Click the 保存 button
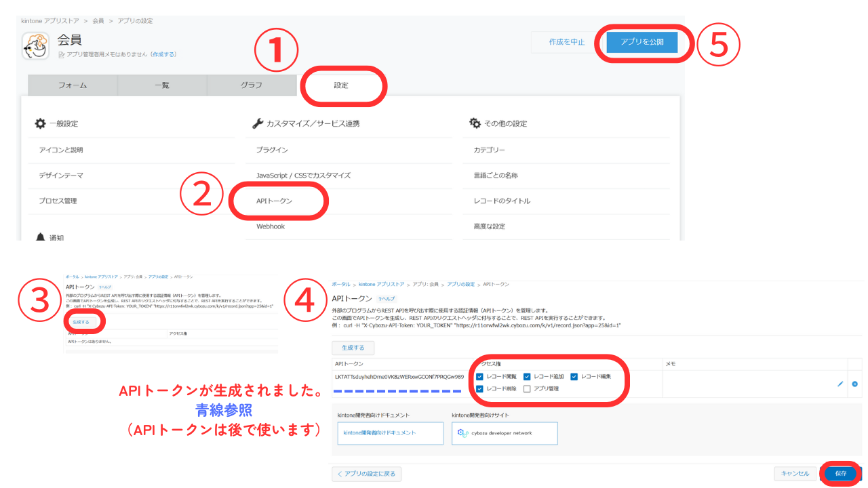Viewport: 868px width, 488px height. 840,474
